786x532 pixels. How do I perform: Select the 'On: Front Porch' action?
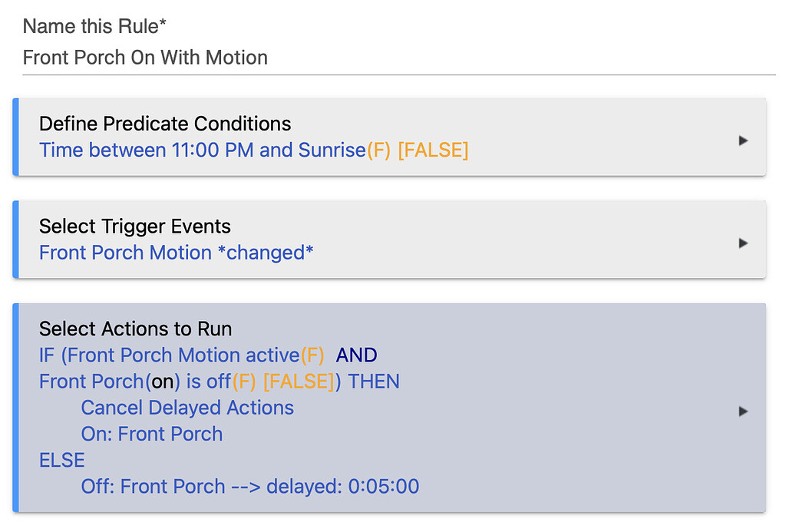click(152, 434)
